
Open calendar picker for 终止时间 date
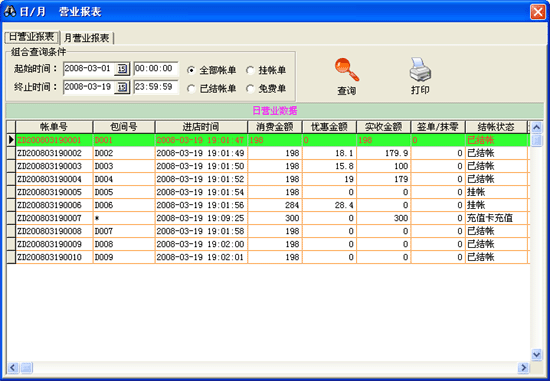coord(122,87)
